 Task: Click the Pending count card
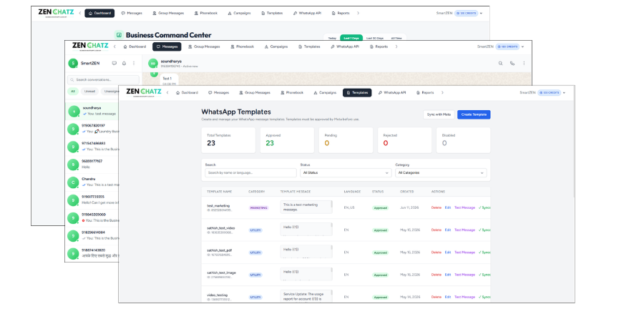click(346, 140)
